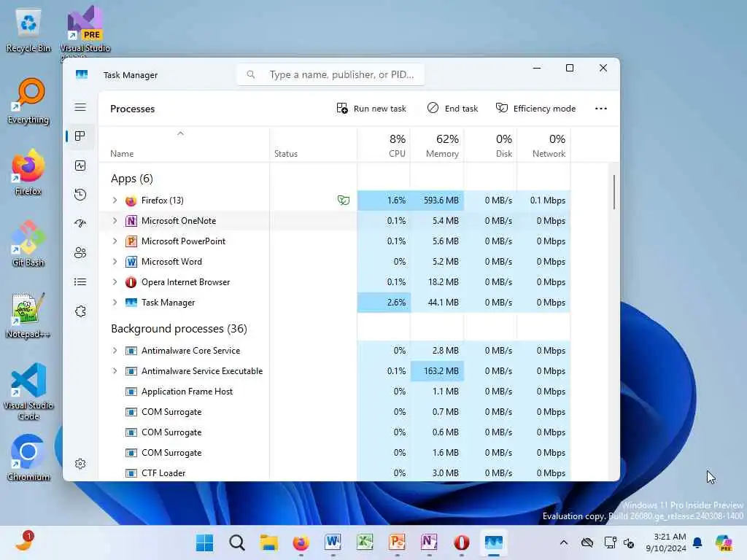Open the Visual Studio PRE desktop shortcut
The image size is (747, 560).
[85, 31]
